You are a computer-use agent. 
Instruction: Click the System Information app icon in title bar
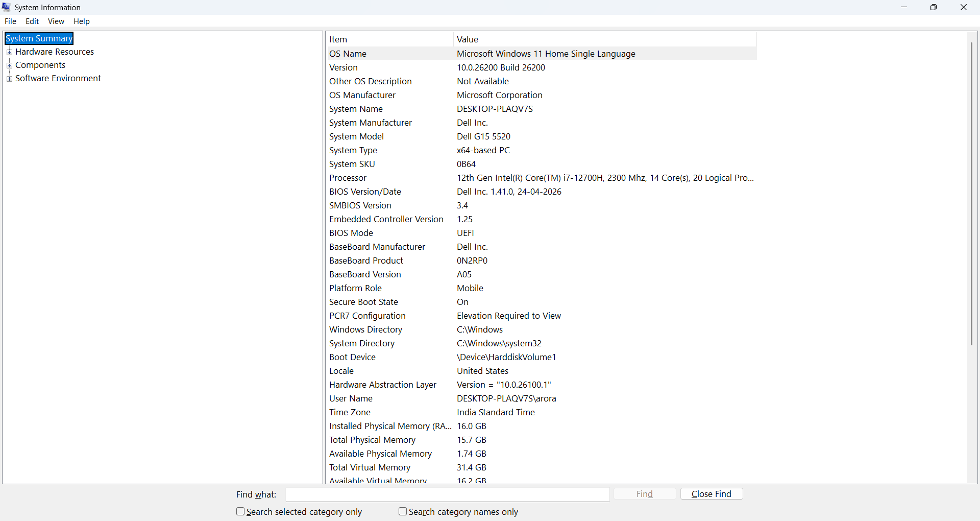tap(7, 7)
